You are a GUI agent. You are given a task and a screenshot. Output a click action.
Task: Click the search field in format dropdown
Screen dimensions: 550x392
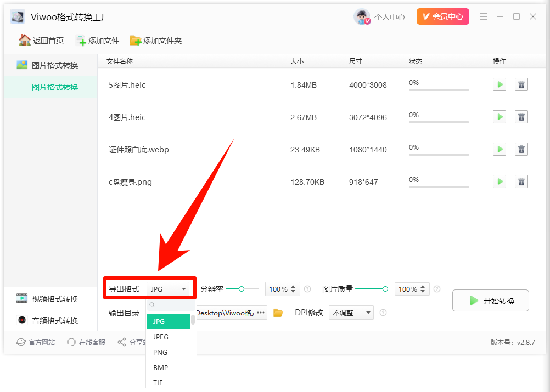pyautogui.click(x=171, y=305)
